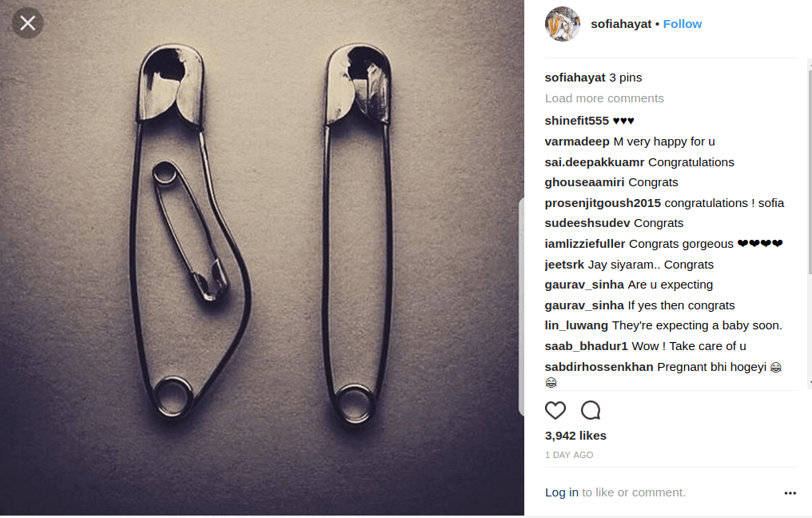Open sabdirhossenkhan's profile

point(599,367)
